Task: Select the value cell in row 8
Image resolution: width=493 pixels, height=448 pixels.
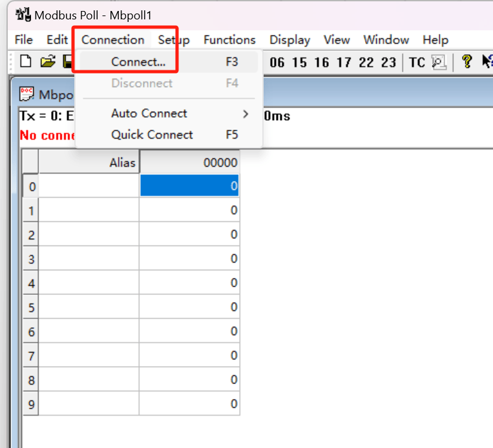Action: pos(189,379)
